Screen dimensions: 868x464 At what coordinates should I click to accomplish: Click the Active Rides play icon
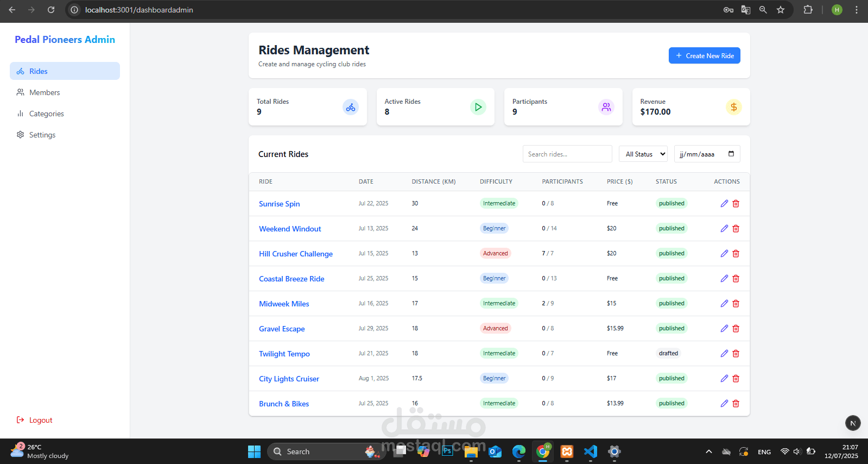(478, 107)
